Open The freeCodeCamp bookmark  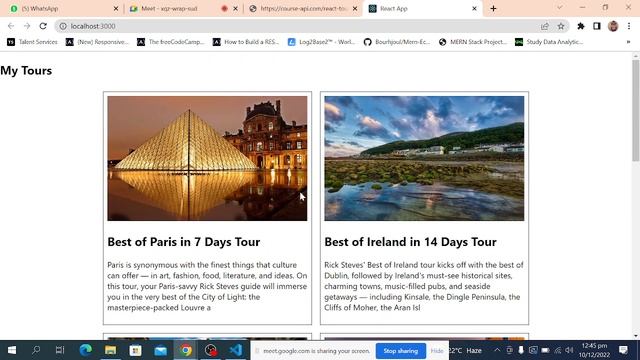(171, 42)
